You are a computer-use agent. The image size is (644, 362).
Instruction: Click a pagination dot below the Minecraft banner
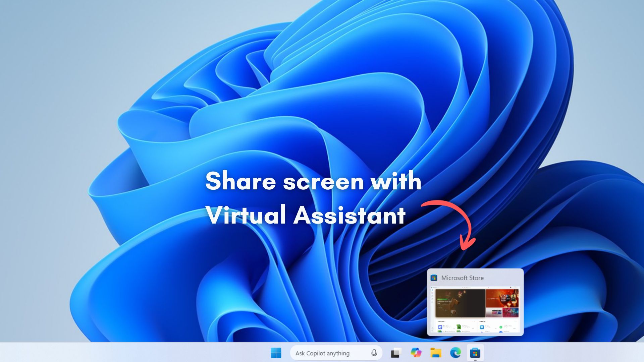click(x=462, y=318)
